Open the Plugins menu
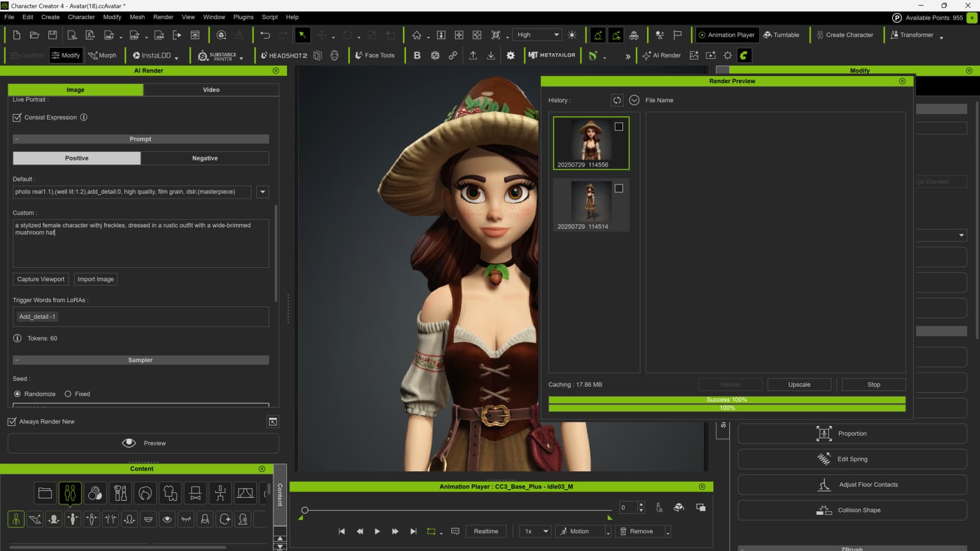Viewport: 980px width, 551px height. 243,17
